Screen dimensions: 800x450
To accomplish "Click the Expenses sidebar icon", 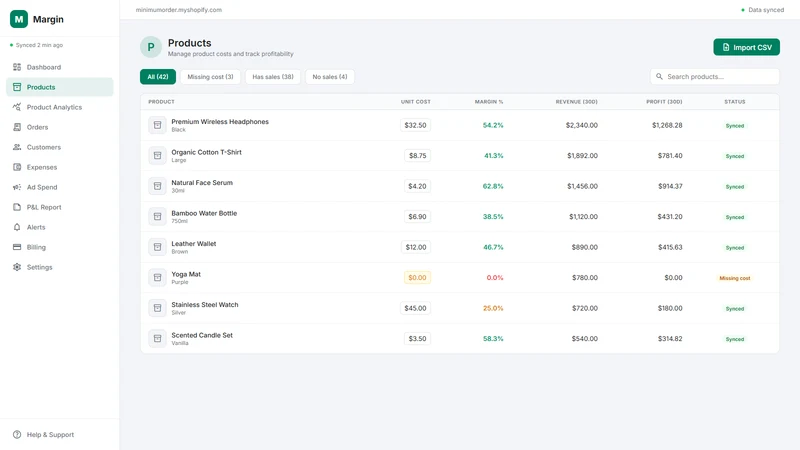I will tap(17, 167).
